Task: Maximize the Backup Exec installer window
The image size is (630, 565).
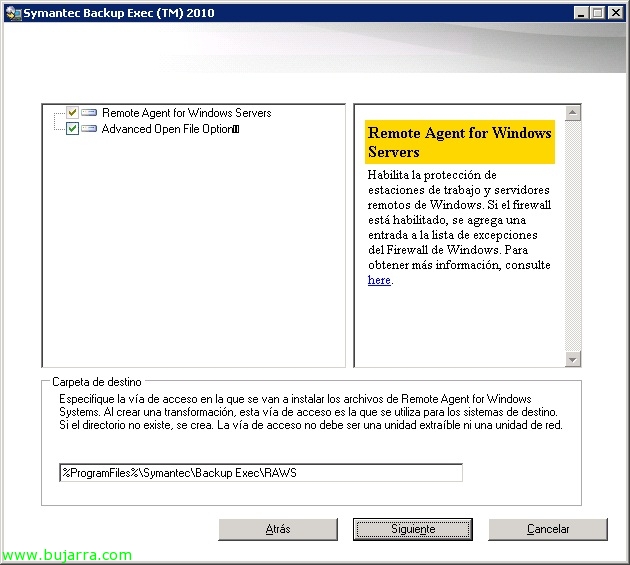Action: (597, 13)
